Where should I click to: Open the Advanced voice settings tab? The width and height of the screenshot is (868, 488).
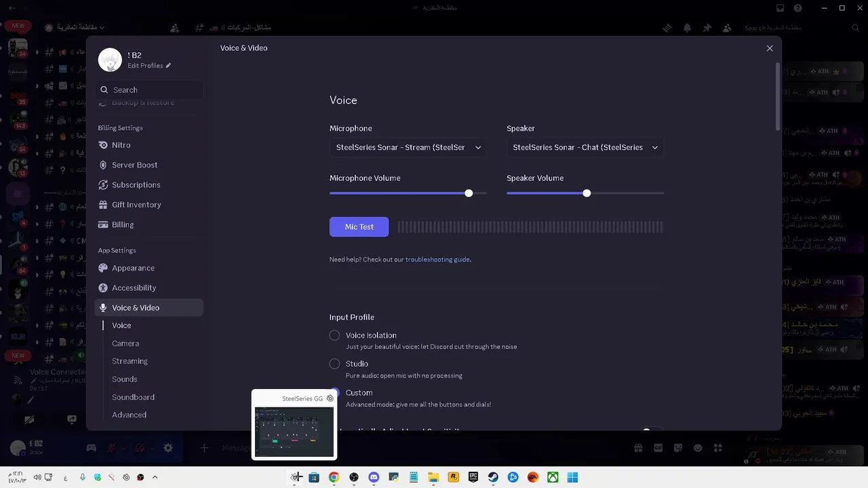(129, 415)
